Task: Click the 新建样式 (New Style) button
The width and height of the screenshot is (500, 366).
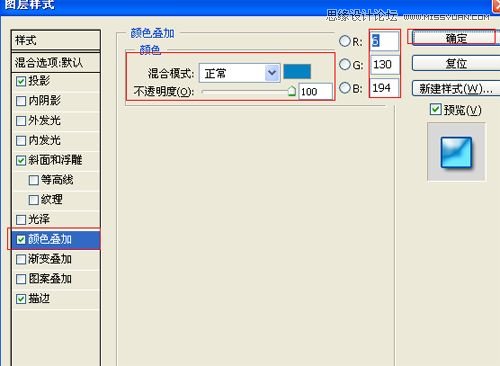Action: click(456, 89)
